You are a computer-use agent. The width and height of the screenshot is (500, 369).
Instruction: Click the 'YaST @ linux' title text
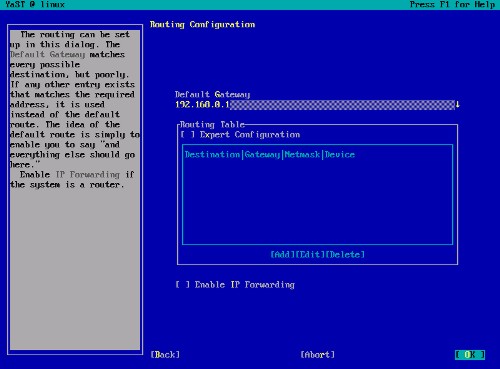(x=35, y=5)
